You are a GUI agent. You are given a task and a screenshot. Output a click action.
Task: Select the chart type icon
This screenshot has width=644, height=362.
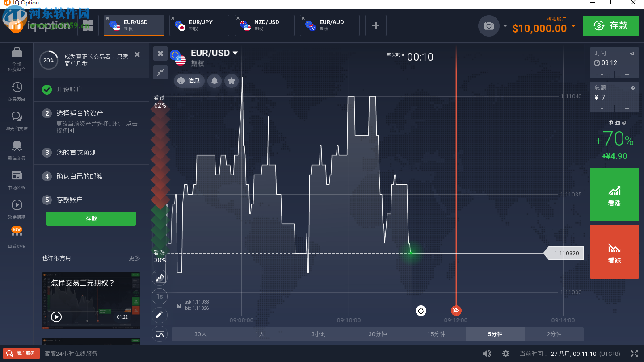point(160,277)
